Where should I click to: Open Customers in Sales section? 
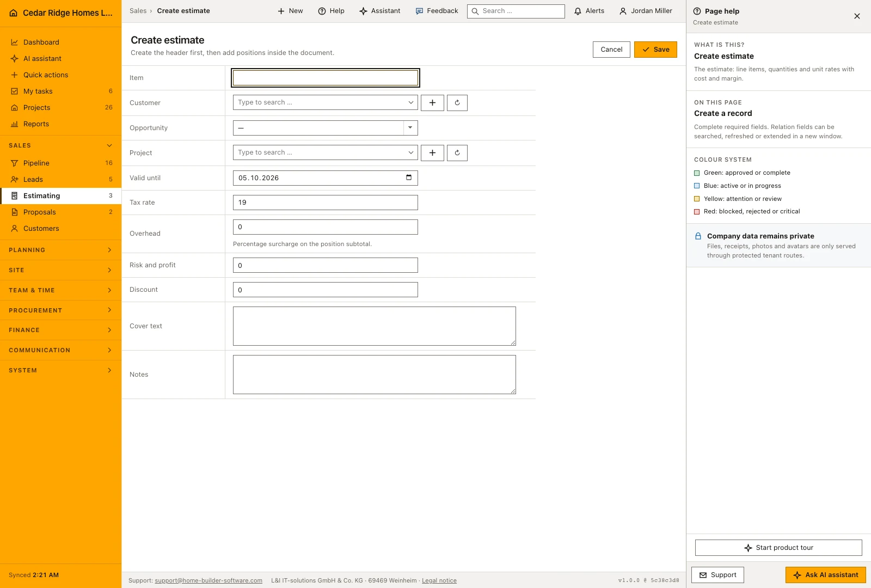pos(60,229)
